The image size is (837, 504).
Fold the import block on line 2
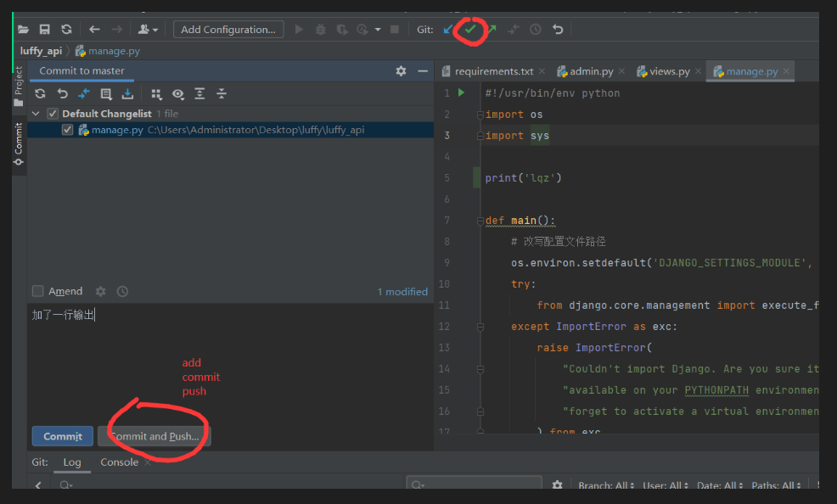pyautogui.click(x=480, y=115)
